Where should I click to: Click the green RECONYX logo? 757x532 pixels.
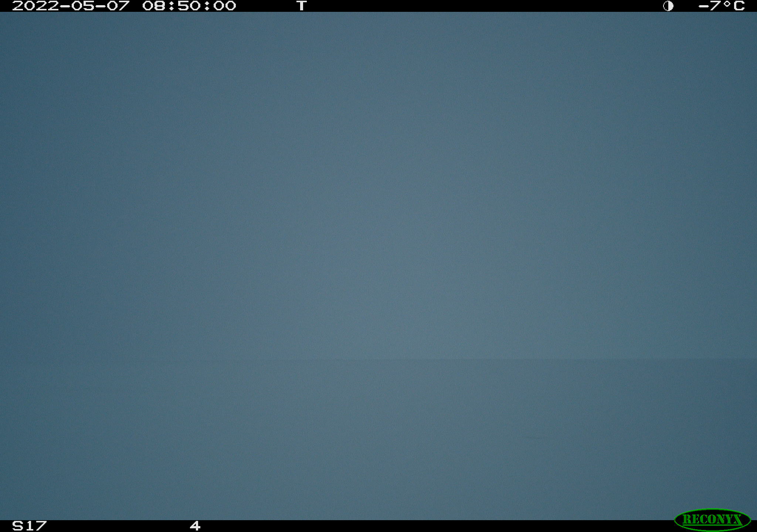tap(712, 519)
